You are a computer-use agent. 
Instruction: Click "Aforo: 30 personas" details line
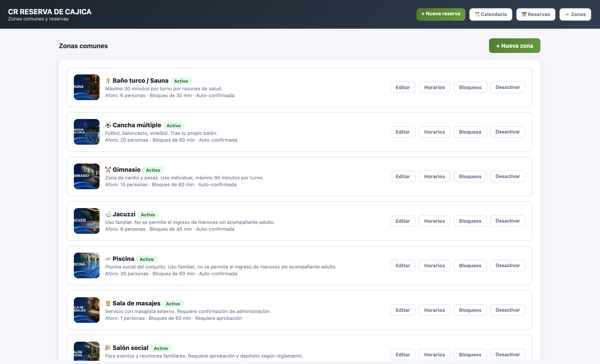point(171,274)
